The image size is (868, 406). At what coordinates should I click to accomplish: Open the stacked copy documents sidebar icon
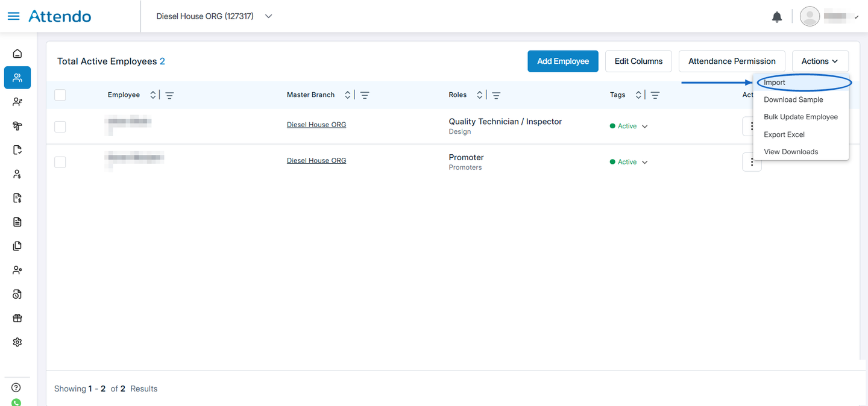17,246
